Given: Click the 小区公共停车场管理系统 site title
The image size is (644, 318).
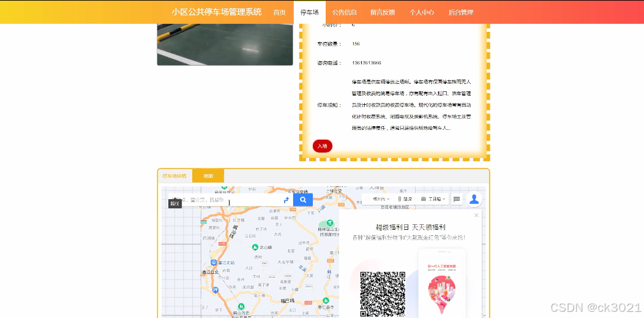Looking at the screenshot, I should pos(217,12).
